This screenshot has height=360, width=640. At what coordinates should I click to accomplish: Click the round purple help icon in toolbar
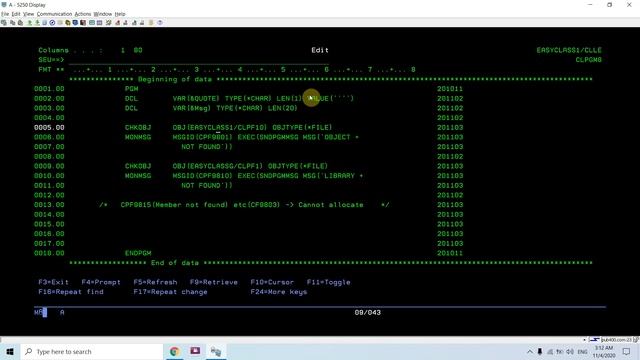(160, 23)
